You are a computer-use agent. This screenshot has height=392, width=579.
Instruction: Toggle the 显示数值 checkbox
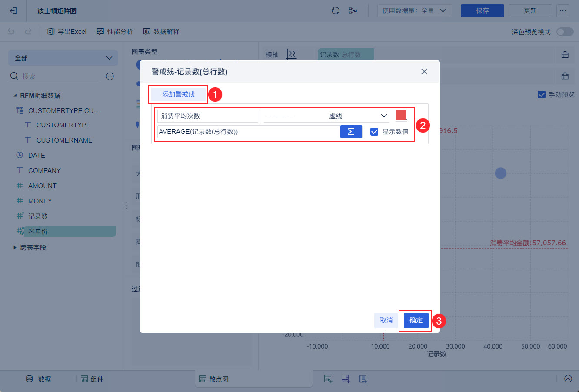pos(374,132)
